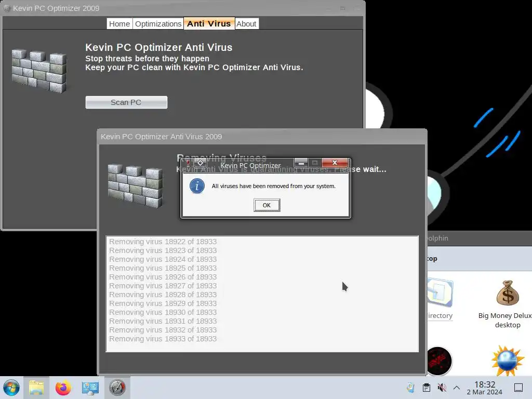
Task: Minimize the Kevin PC Optimizer message dialog
Action: pos(301,163)
